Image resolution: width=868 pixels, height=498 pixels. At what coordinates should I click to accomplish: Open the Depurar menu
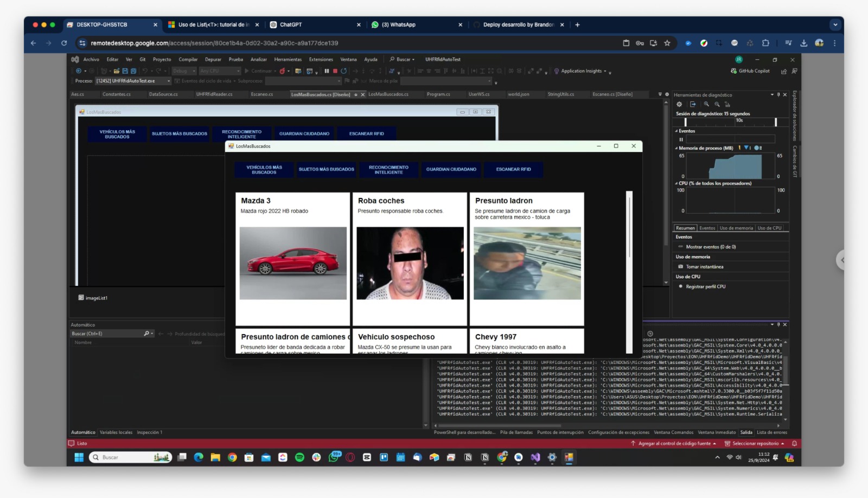pyautogui.click(x=213, y=60)
